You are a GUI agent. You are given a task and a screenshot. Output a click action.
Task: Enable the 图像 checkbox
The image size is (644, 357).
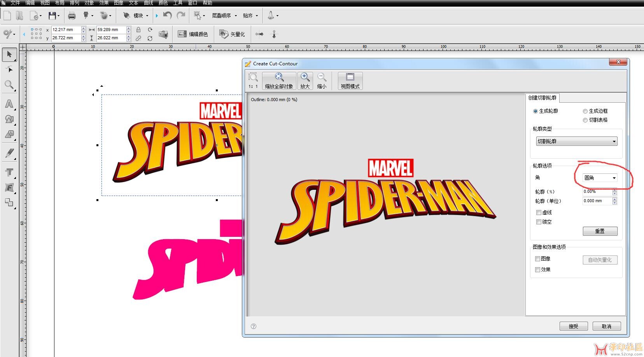coord(538,259)
